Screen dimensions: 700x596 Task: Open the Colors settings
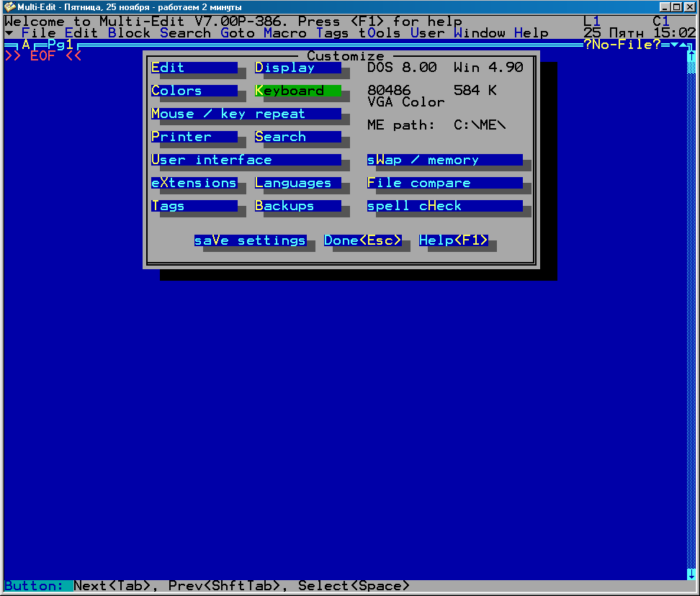coord(194,91)
